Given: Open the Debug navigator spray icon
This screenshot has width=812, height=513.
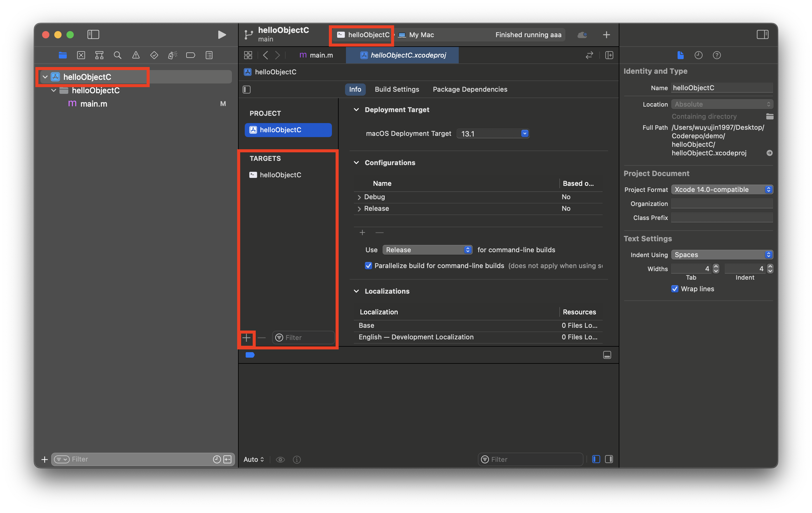Looking at the screenshot, I should (172, 55).
